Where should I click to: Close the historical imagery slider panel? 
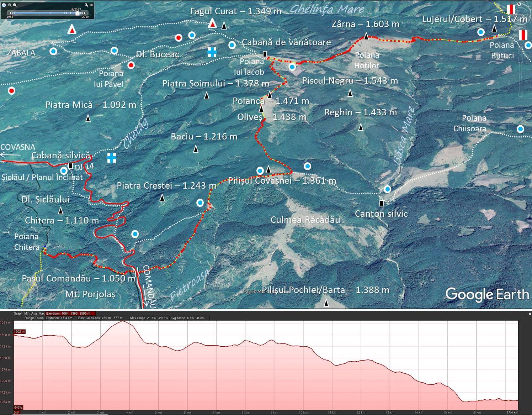coord(91,5)
